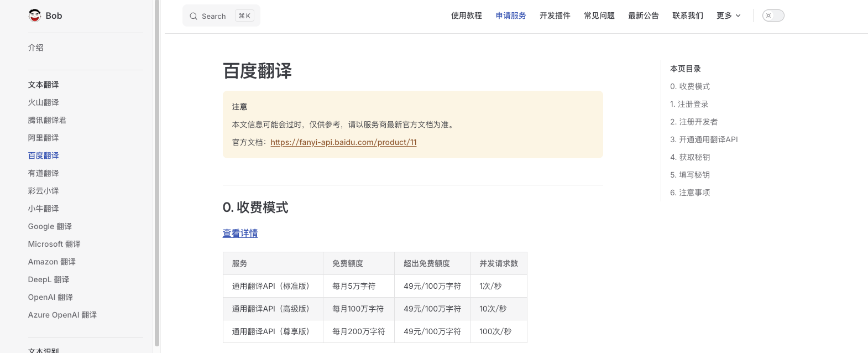
Task: Click the search magnifier icon
Action: coord(194,16)
